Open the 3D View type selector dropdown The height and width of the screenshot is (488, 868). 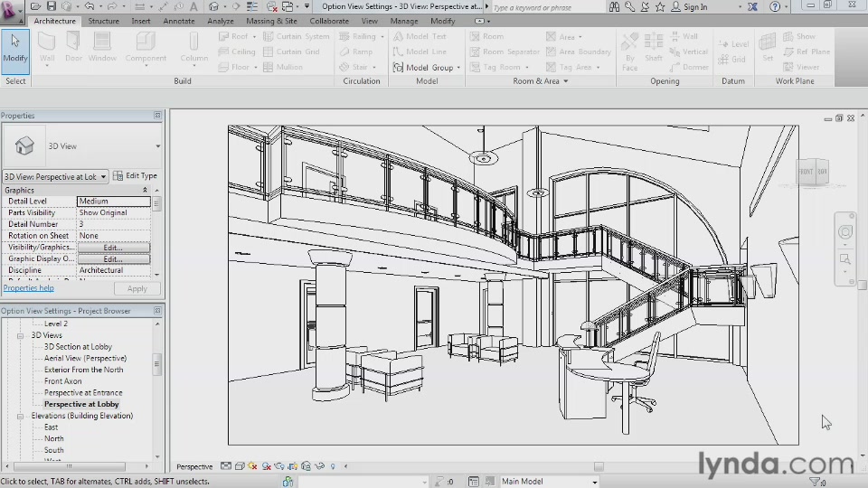tap(157, 146)
